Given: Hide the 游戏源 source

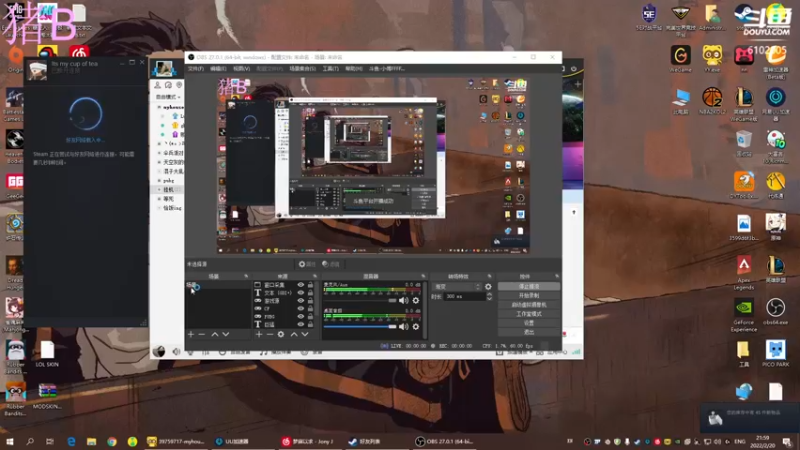Looking at the screenshot, I should click(x=301, y=301).
